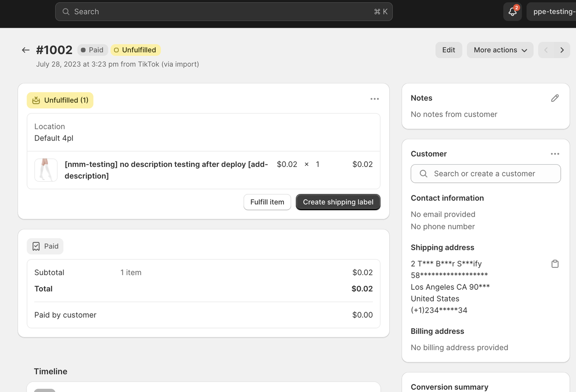Click Create shipping label button
576x392 pixels.
(338, 202)
